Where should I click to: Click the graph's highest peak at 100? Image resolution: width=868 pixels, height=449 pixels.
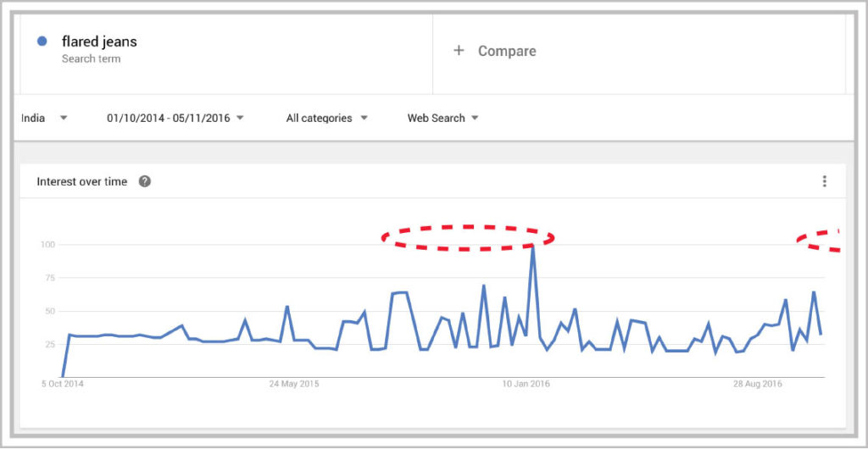coord(532,247)
